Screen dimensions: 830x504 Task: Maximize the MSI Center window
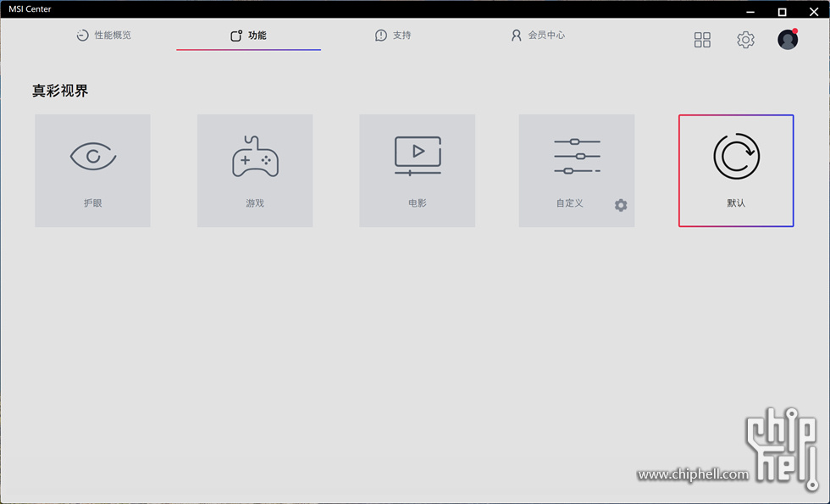pyautogui.click(x=782, y=11)
